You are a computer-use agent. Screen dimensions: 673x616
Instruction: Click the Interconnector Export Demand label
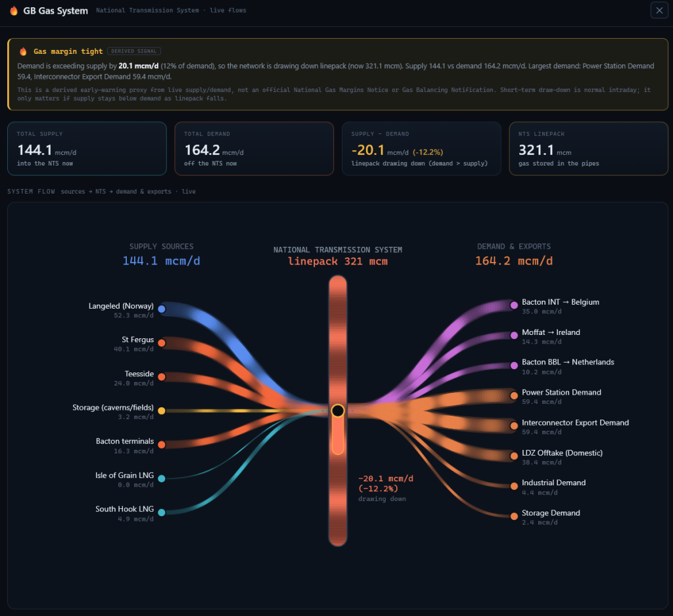click(x=575, y=422)
